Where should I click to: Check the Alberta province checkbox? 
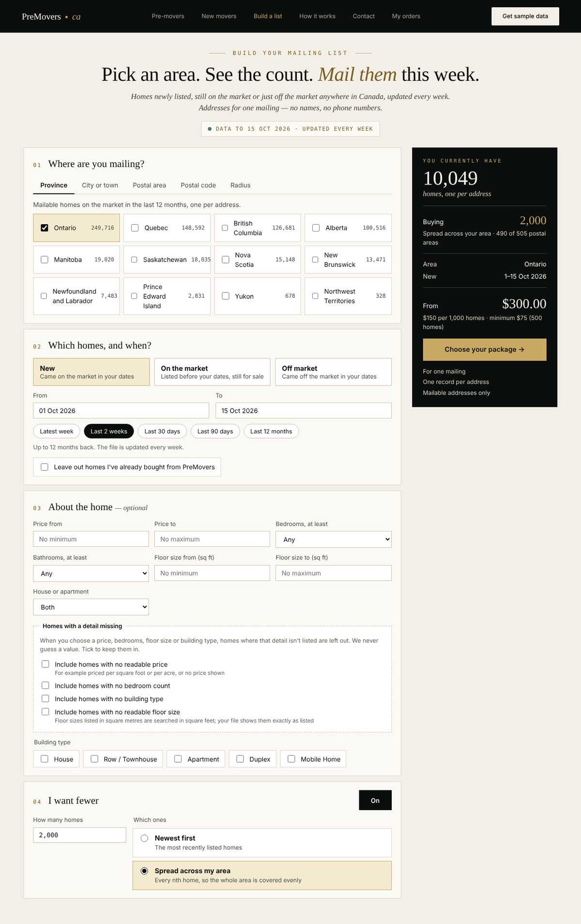(x=316, y=228)
